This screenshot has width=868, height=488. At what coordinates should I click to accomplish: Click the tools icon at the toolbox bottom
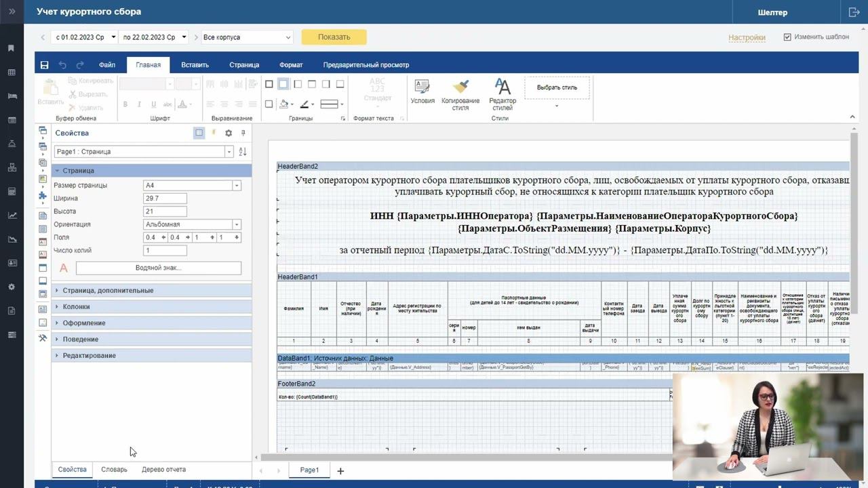[x=43, y=338]
